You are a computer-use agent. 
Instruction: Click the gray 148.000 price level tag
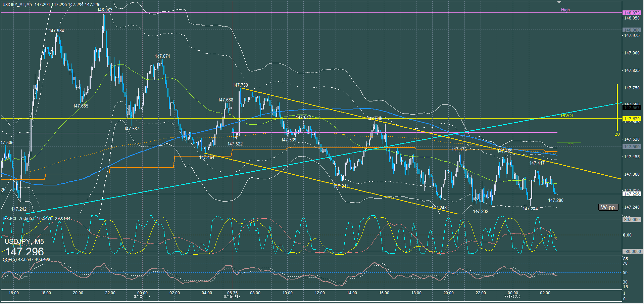point(632,30)
